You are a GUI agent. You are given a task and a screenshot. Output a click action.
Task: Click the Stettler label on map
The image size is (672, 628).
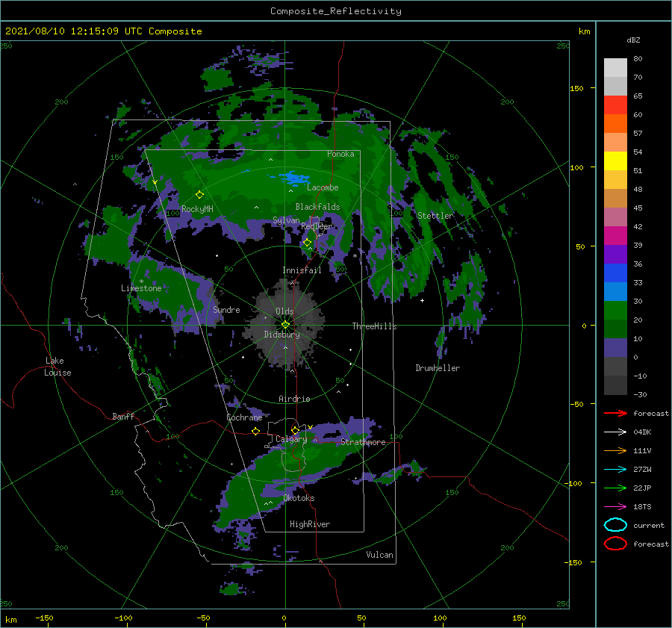pos(435,216)
